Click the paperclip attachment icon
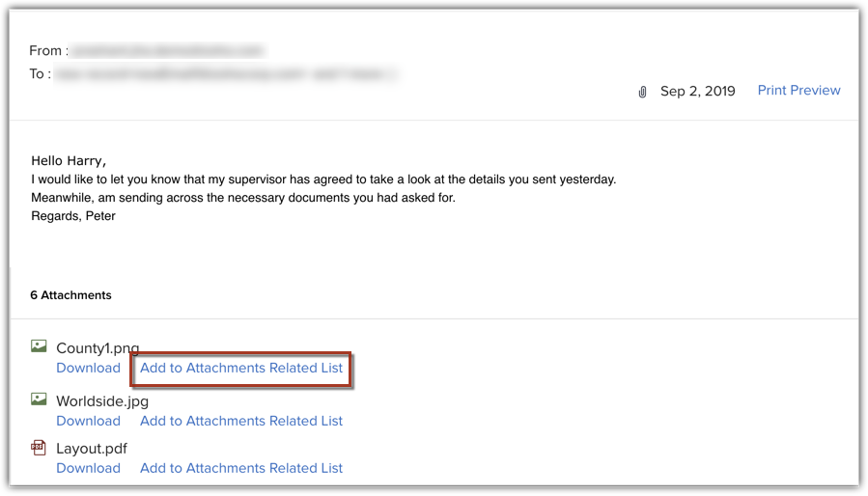 [x=642, y=92]
